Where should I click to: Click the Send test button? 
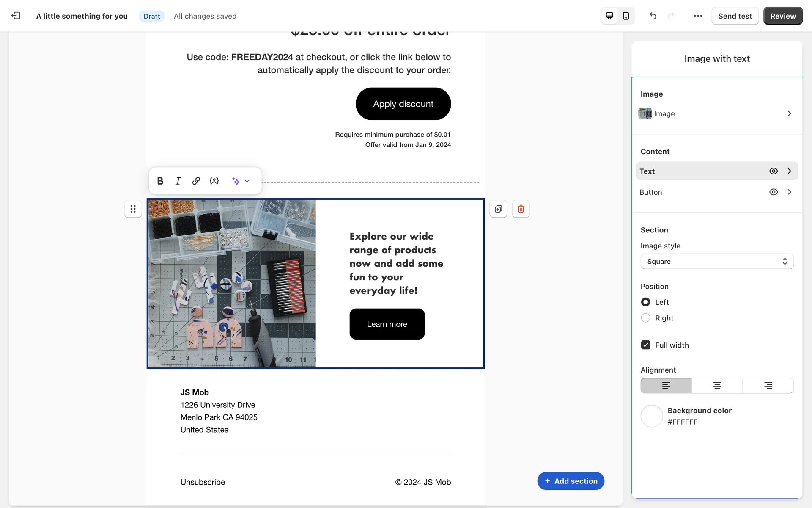[735, 16]
